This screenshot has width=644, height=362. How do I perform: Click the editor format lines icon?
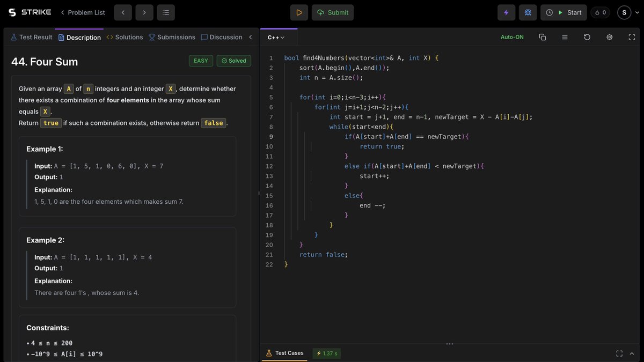click(x=565, y=37)
